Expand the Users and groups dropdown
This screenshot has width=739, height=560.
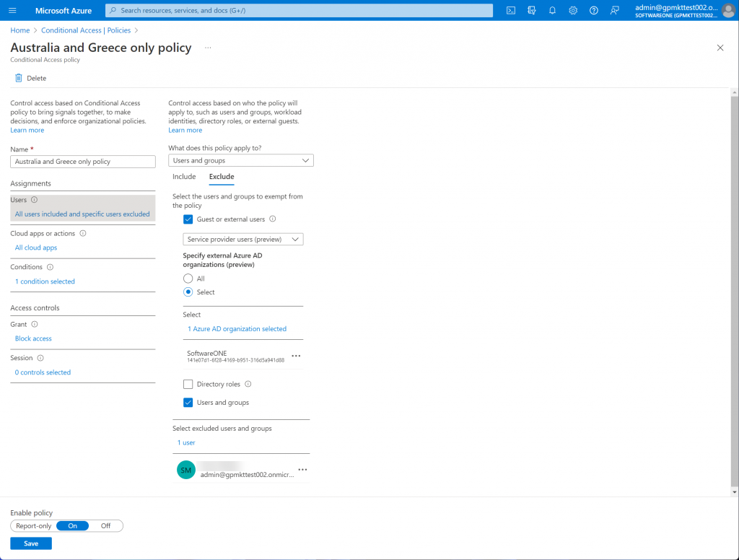(x=241, y=161)
